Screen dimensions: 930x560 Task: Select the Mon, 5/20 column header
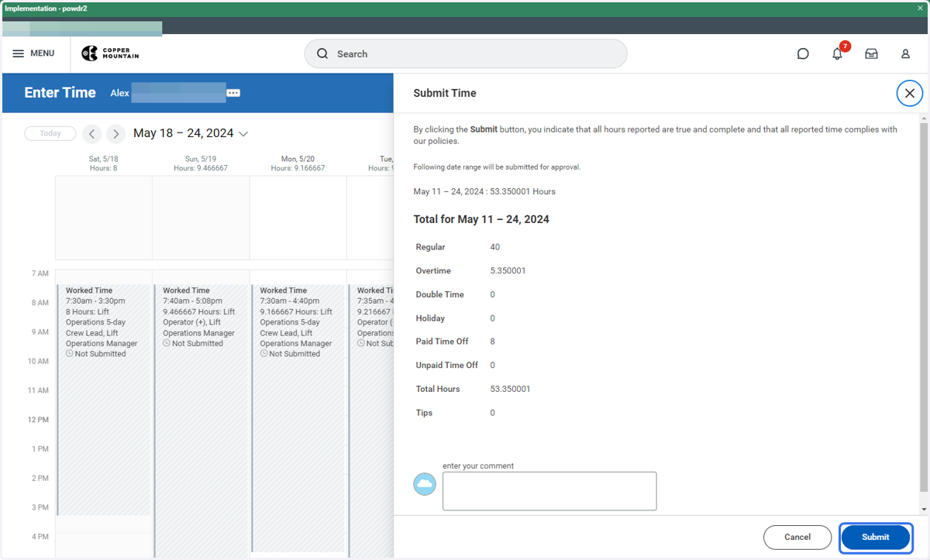298,163
